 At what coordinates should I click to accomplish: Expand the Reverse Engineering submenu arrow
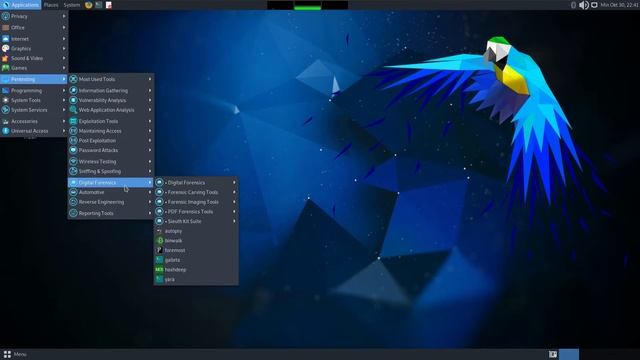coord(150,202)
